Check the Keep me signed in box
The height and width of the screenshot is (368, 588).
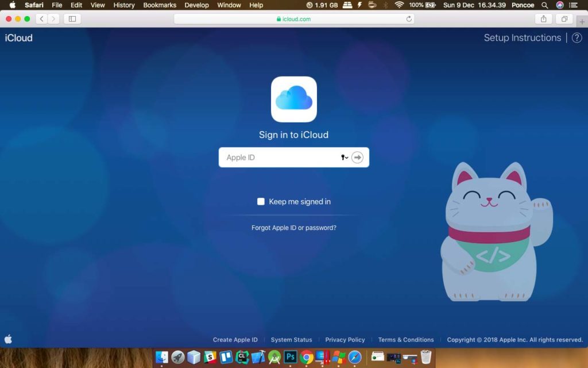tap(261, 201)
